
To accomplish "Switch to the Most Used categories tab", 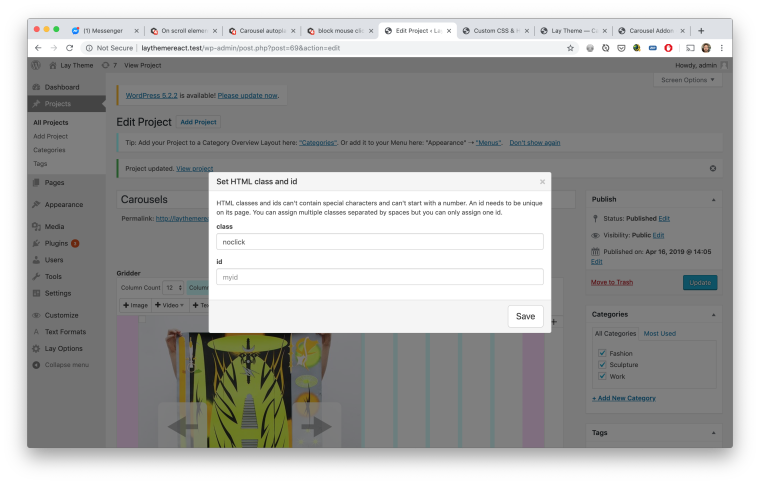I will tap(658, 333).
